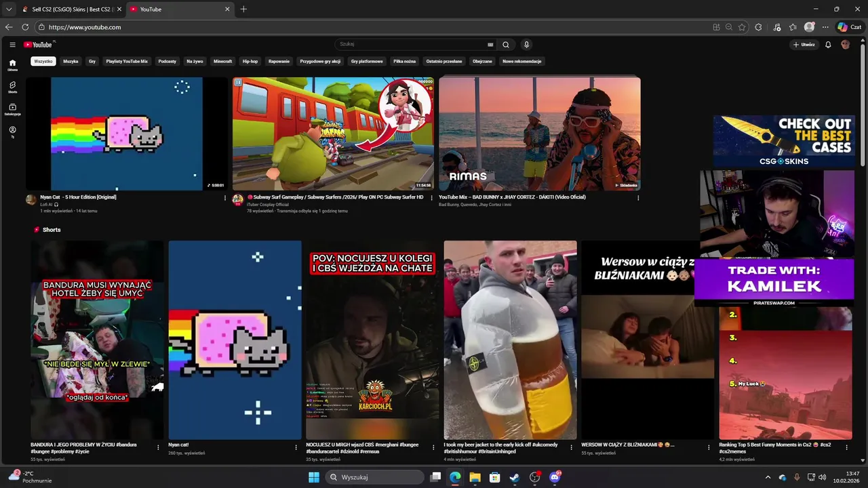Open the media control music icon

777,27
